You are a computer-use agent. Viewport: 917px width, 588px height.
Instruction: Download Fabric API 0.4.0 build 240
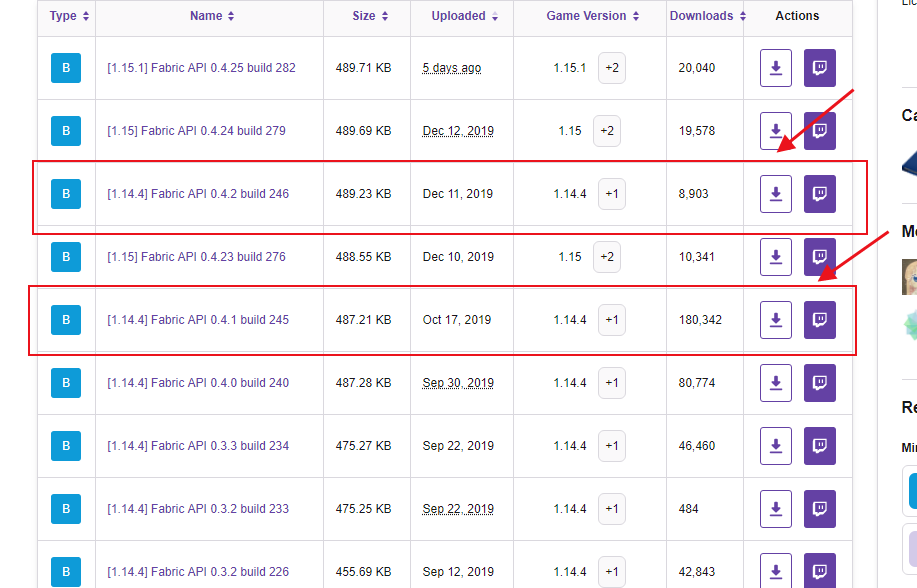click(775, 383)
